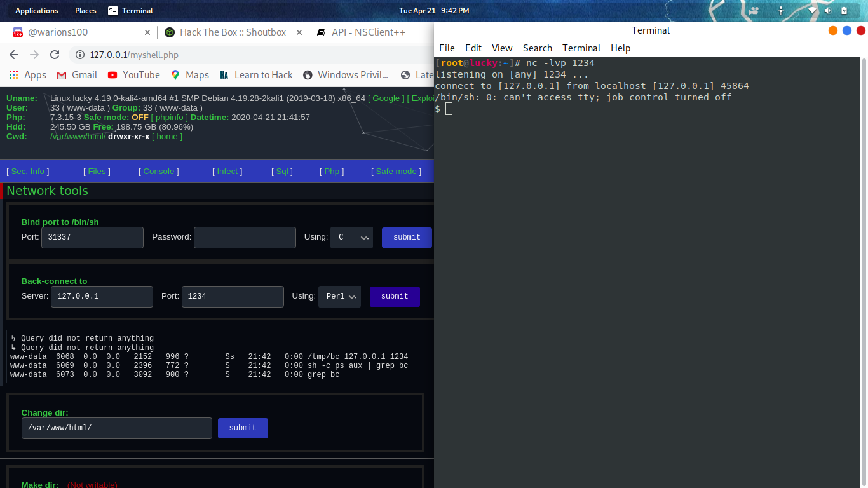Click the screen recorder camera icon in top bar
This screenshot has height=488, width=868.
click(754, 10)
